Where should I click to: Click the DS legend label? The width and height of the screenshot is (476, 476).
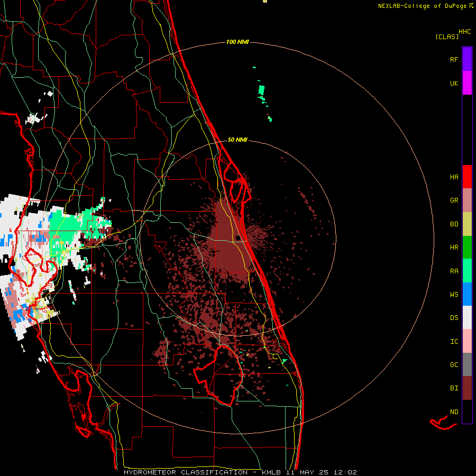(x=454, y=318)
